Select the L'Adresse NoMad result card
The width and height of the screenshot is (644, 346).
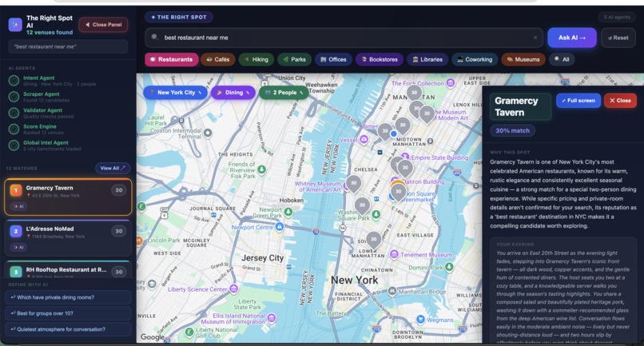click(x=68, y=238)
